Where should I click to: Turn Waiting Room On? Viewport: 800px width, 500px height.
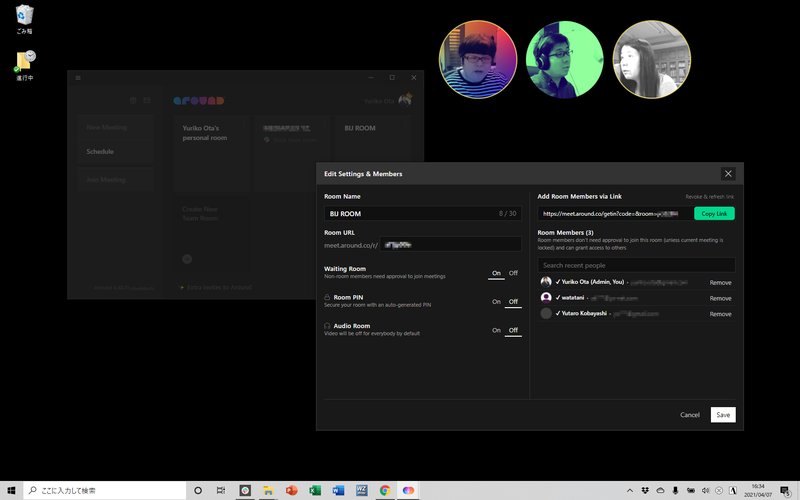point(496,273)
